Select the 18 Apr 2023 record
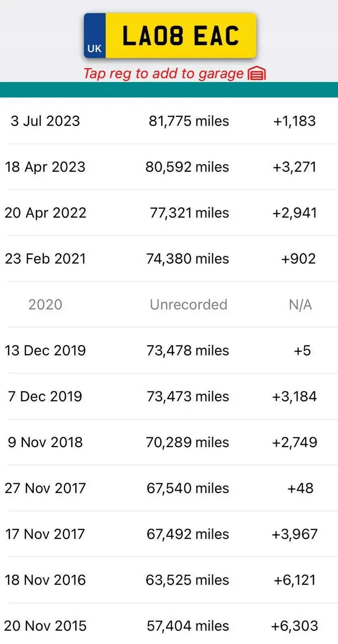338x644 pixels. [169, 167]
